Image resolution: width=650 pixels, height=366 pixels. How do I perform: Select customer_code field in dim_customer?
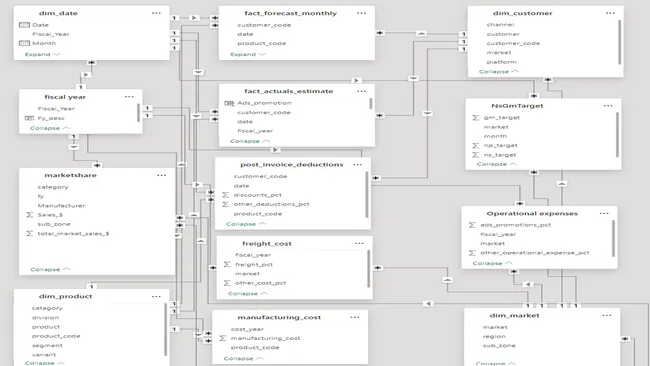click(x=513, y=44)
